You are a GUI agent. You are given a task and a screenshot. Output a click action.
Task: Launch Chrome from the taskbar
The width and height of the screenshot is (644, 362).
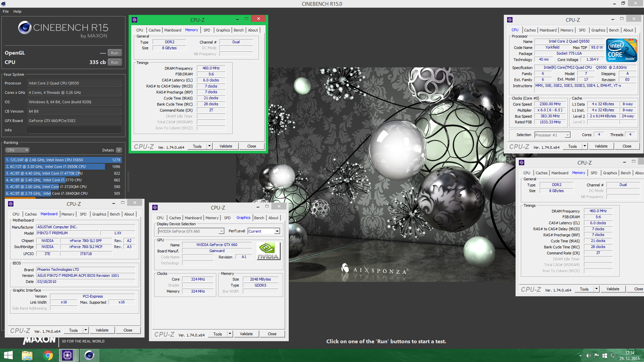click(x=48, y=355)
